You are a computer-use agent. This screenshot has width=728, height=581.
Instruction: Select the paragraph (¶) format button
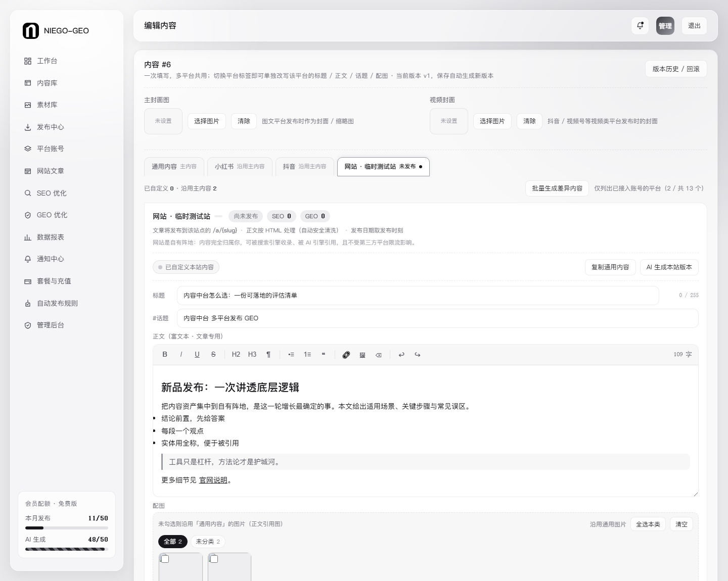point(268,355)
